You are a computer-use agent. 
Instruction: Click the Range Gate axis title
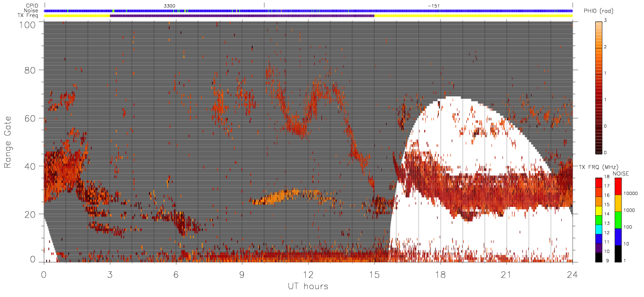pos(9,142)
